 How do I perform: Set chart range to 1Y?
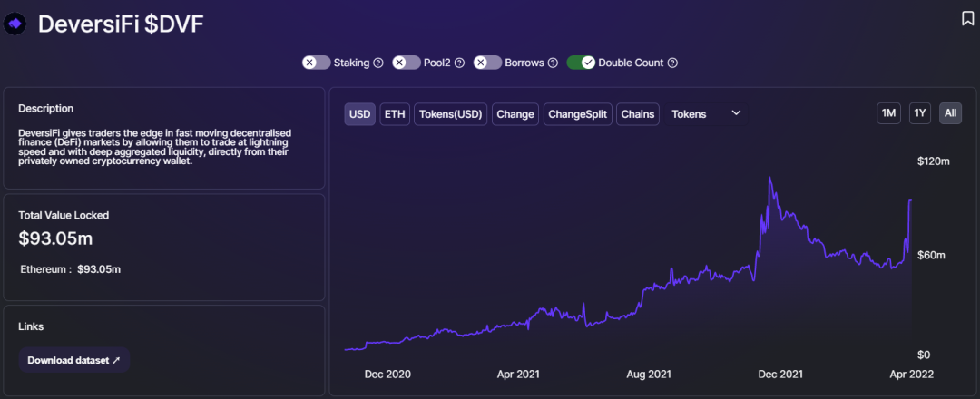(x=920, y=113)
